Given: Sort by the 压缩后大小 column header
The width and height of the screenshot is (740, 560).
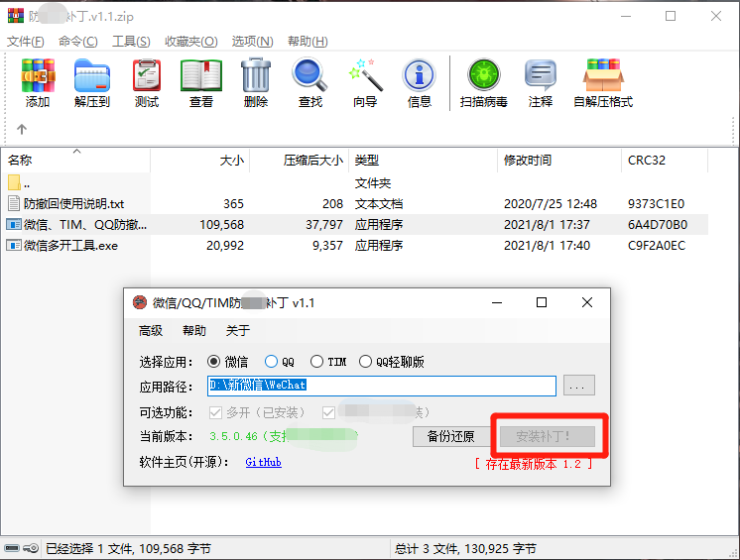Looking at the screenshot, I should pos(300,161).
